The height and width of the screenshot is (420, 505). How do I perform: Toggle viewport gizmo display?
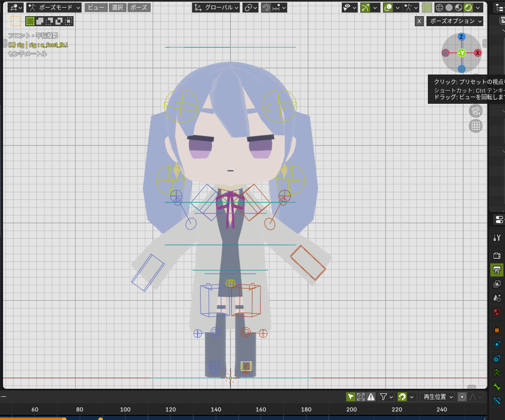(365, 8)
